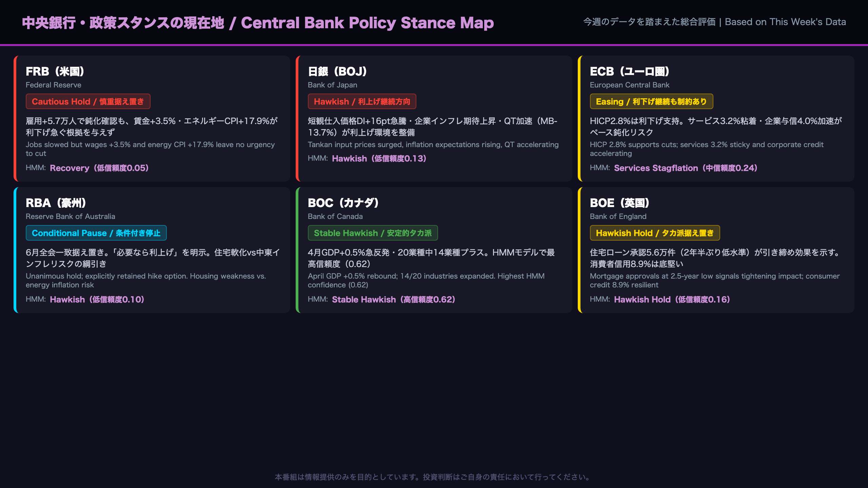Click 'Tankan input prices surged' text

[433, 145]
